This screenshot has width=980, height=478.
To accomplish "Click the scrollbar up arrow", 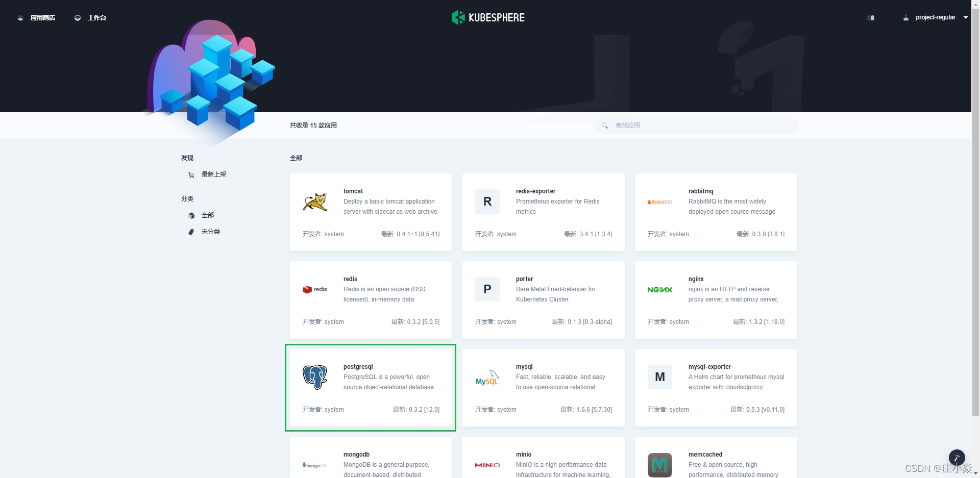I will click(x=975, y=3).
